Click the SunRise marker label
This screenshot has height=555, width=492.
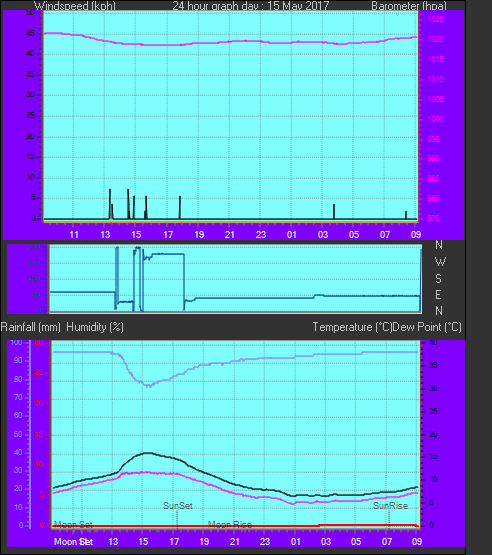pos(390,506)
